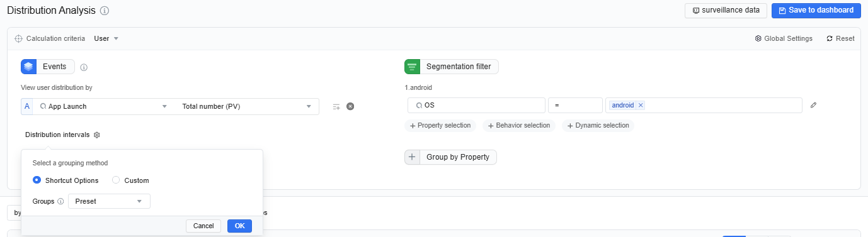Open the User calculation criteria dropdown
868x237 pixels.
click(x=106, y=38)
